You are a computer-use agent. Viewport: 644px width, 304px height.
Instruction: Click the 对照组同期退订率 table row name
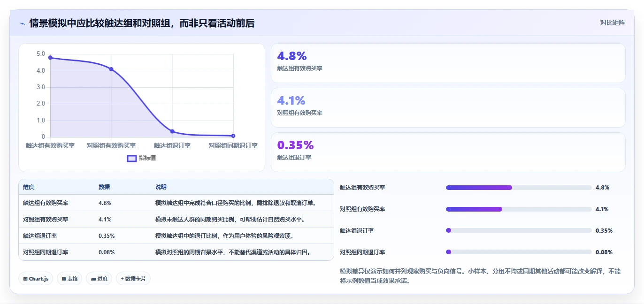coord(46,252)
